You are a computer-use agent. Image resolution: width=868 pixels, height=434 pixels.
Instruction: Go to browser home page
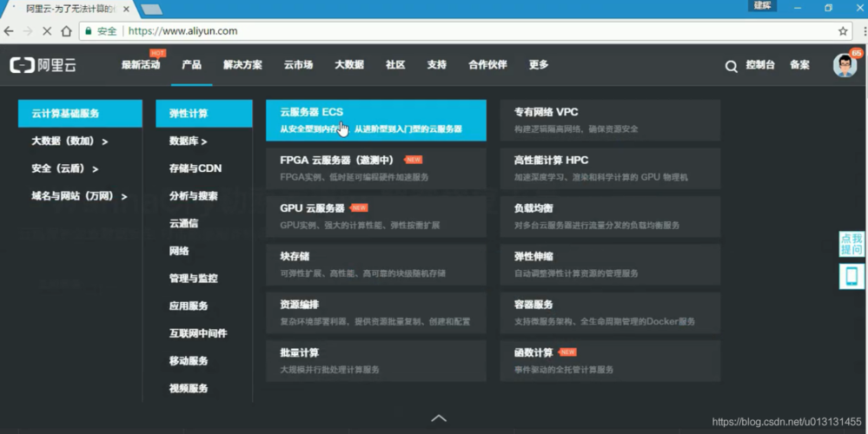coord(66,31)
